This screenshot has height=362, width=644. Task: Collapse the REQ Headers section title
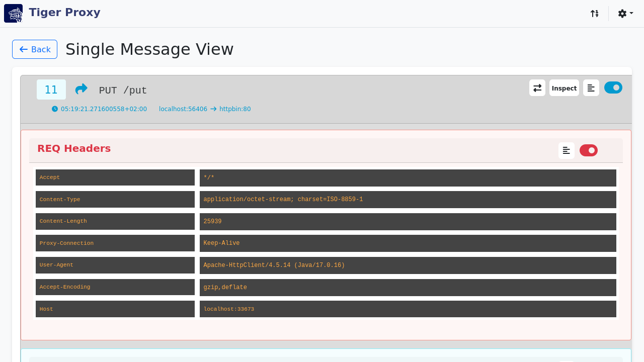tap(74, 148)
